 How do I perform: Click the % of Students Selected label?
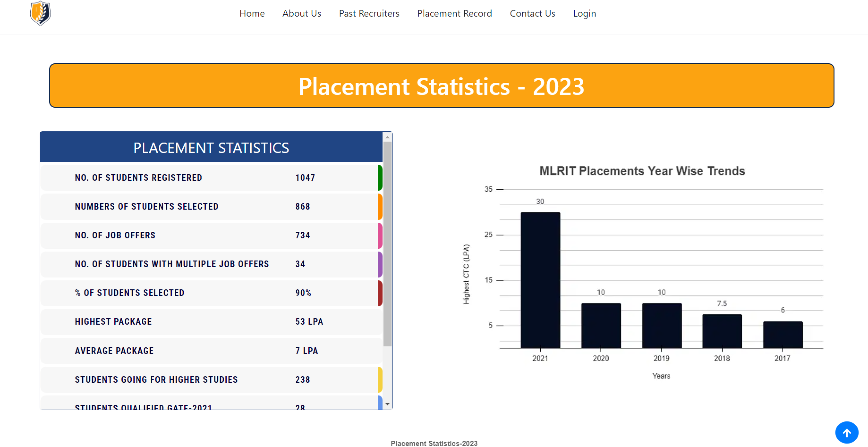pyautogui.click(x=129, y=293)
